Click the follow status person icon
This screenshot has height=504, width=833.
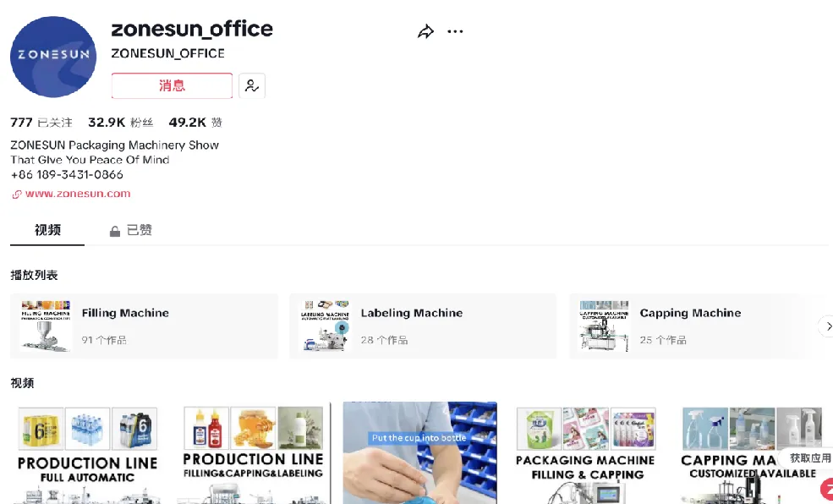(252, 85)
